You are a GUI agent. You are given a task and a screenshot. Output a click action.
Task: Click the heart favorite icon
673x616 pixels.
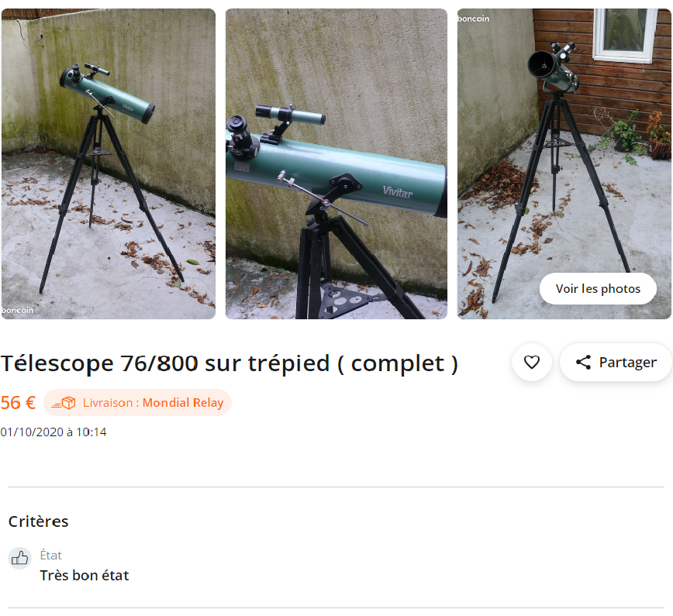click(x=531, y=362)
